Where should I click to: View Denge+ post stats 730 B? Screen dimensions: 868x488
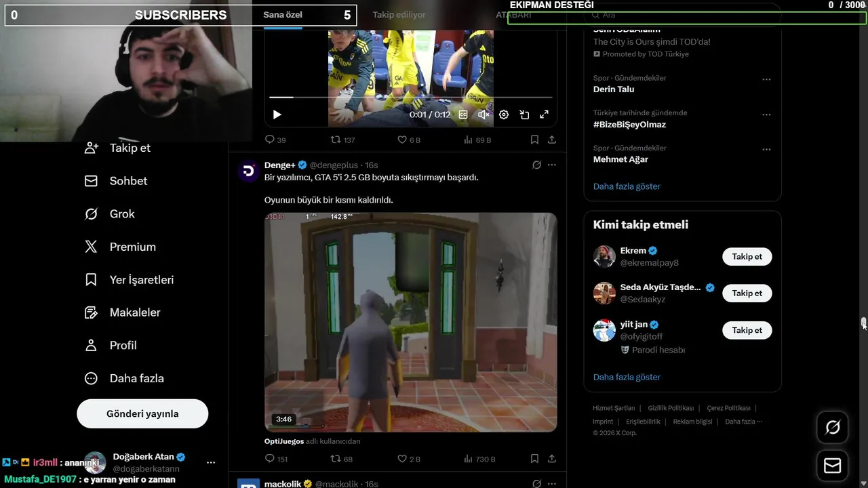479,459
